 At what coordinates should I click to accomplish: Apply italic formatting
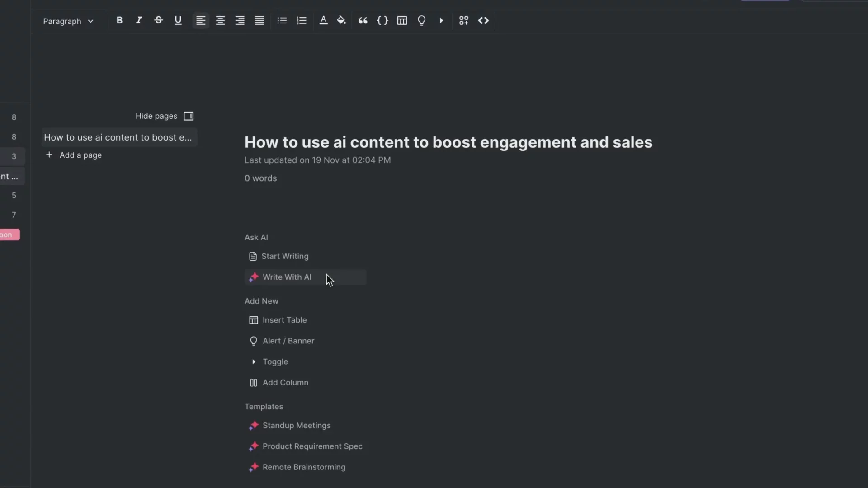click(139, 20)
